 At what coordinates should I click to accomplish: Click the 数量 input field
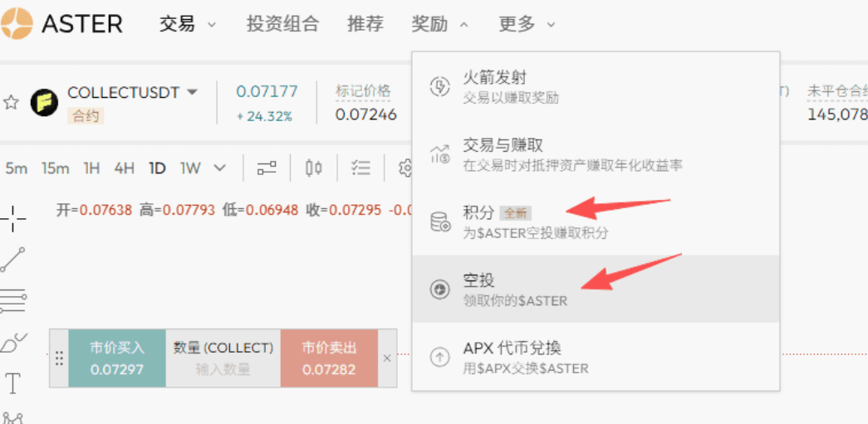coord(223,368)
